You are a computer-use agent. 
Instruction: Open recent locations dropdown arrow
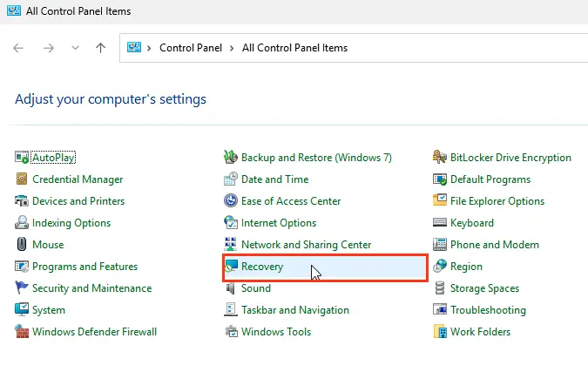click(74, 48)
